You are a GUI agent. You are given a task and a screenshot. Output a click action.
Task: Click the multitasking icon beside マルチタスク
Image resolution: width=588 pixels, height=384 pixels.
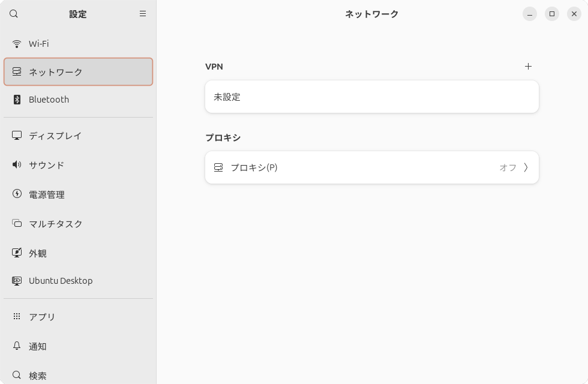click(16, 223)
